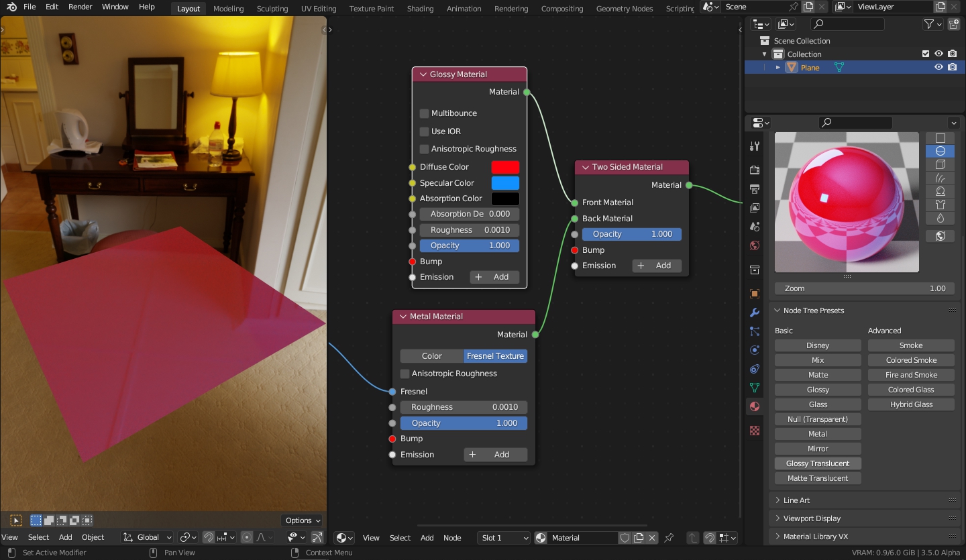Open the Collection properties tab
966x560 pixels.
click(x=755, y=270)
